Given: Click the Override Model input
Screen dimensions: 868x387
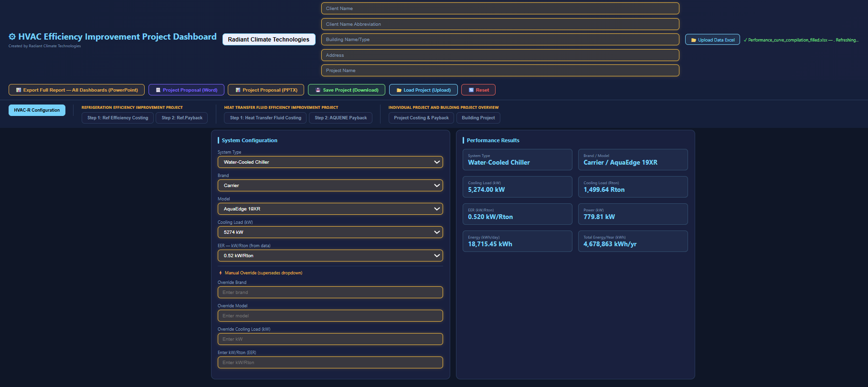Looking at the screenshot, I should (x=330, y=316).
